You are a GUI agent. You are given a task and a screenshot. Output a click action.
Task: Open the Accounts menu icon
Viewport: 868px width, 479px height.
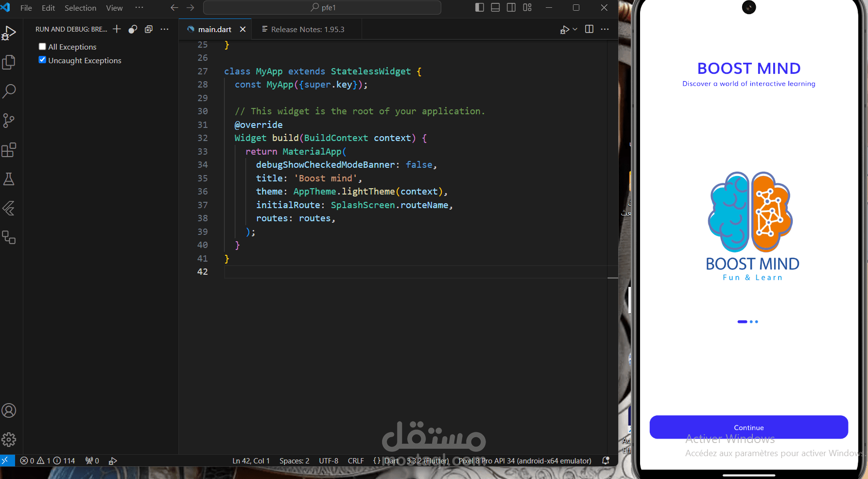(9, 410)
